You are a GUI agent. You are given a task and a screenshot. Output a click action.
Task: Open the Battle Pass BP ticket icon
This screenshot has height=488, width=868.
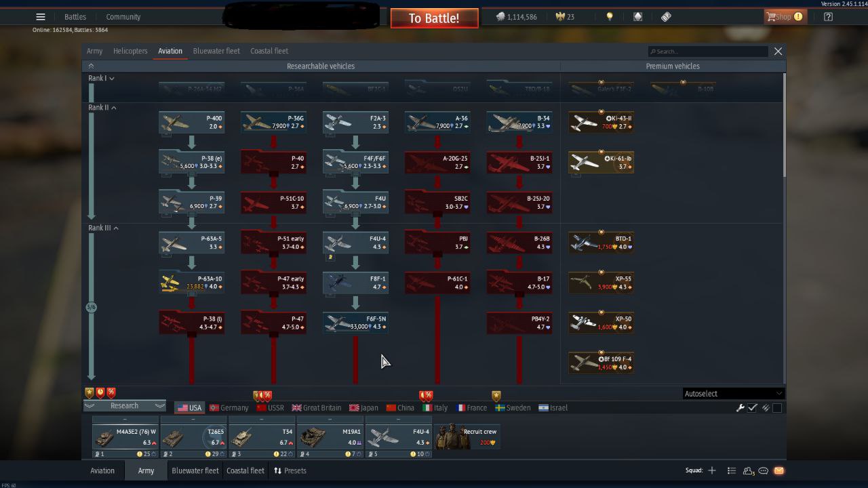tap(666, 17)
